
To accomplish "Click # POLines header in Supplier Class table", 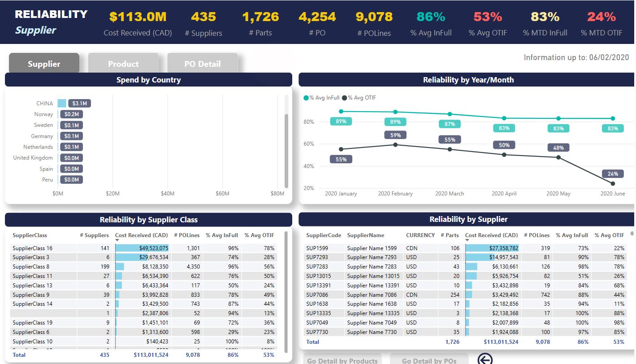I will 187,235.
